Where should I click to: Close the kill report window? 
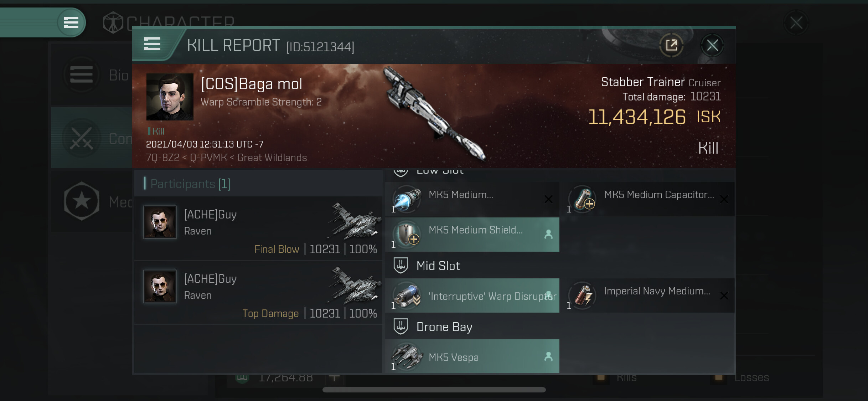tap(712, 45)
